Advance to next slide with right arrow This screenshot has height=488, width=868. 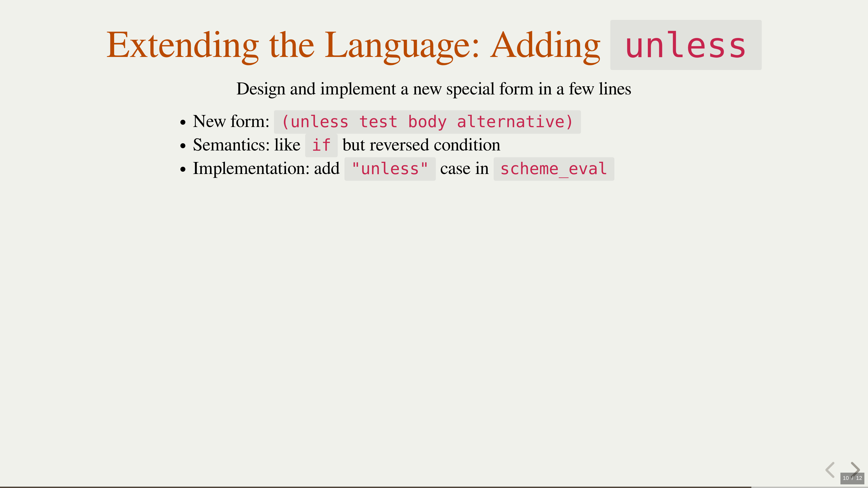tap(855, 468)
